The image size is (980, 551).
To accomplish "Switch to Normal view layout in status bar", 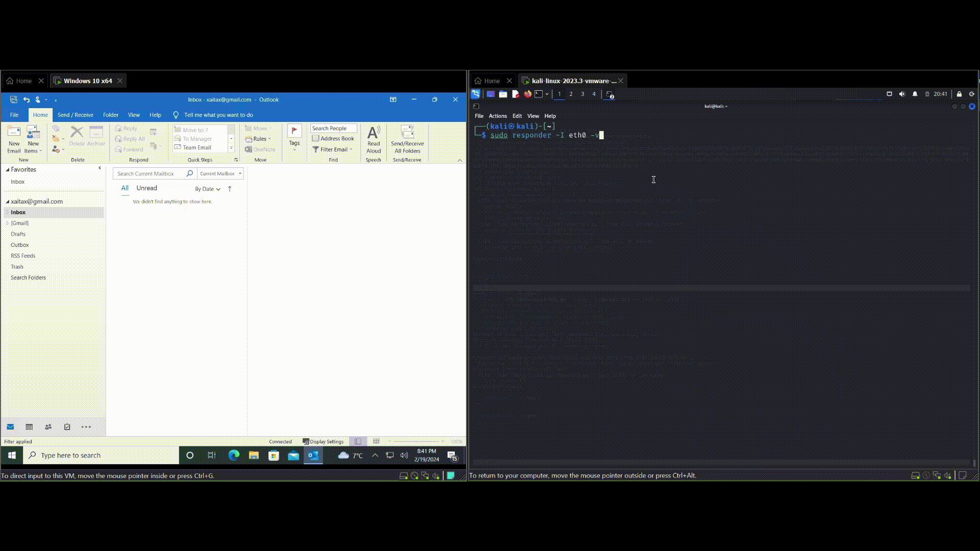I will (x=358, y=441).
